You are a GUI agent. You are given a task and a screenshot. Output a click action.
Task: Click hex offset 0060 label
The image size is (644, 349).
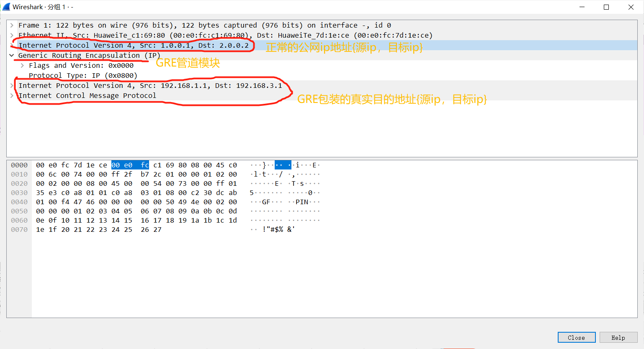pos(19,220)
